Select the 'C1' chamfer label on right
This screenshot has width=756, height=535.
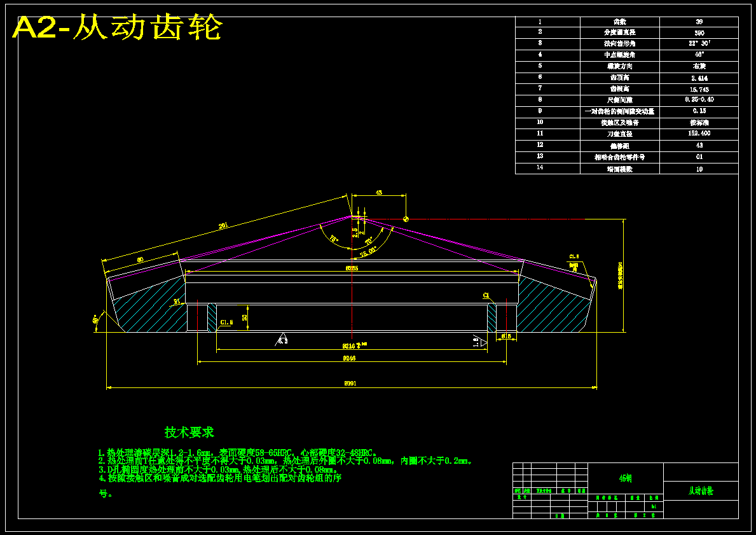[486, 295]
